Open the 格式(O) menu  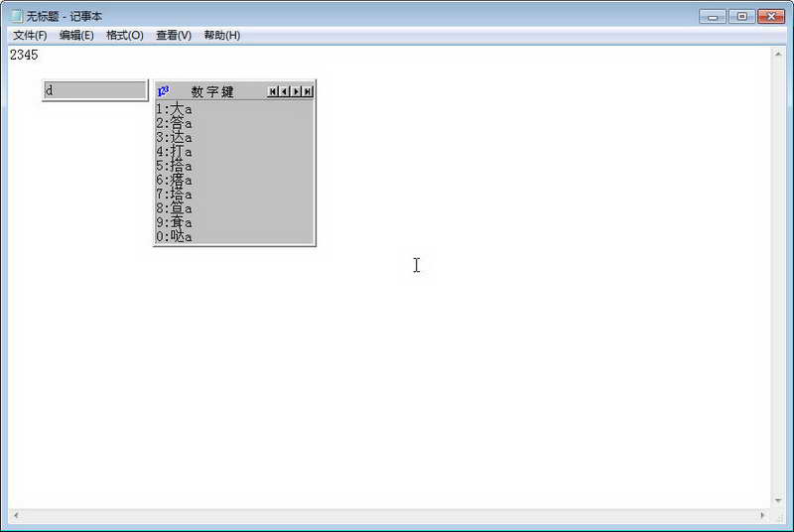click(x=125, y=36)
